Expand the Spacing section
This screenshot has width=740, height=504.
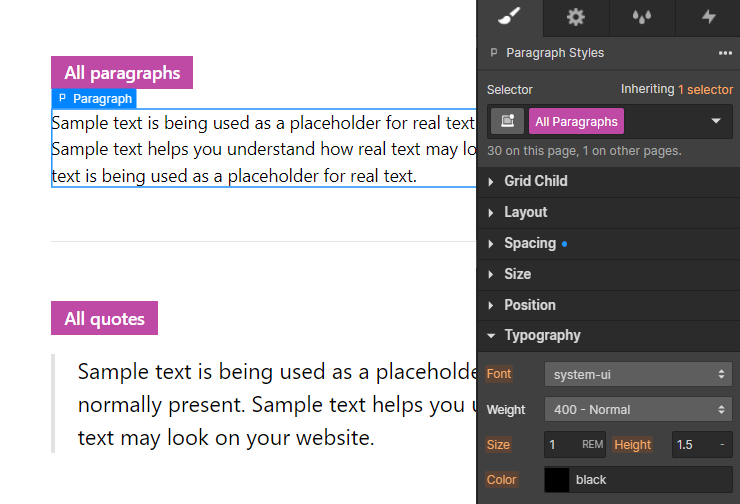[609, 244]
